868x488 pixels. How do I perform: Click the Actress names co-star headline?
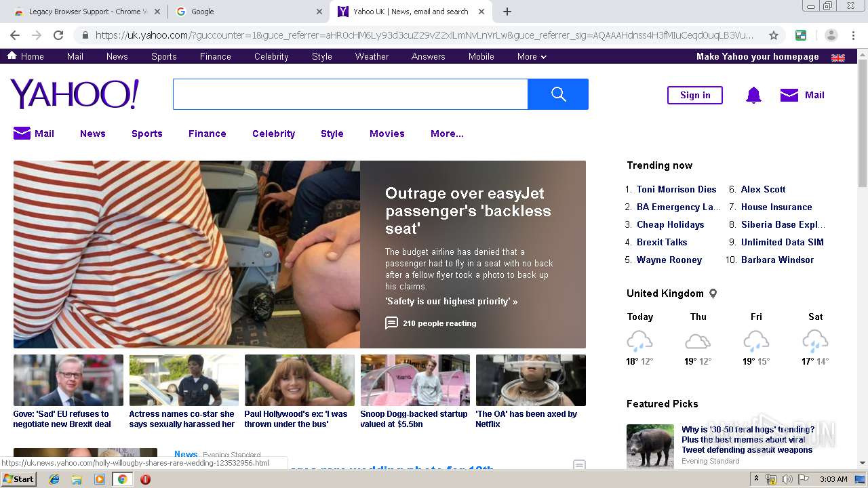182,419
